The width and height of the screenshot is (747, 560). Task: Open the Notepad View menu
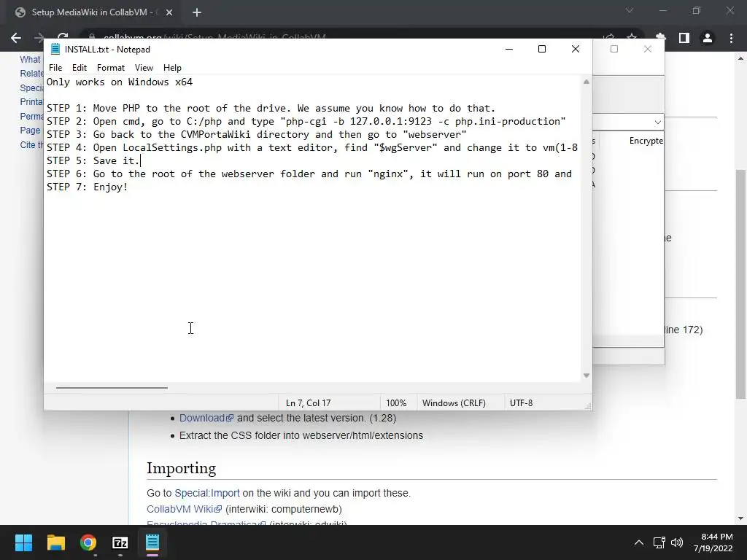(x=144, y=68)
